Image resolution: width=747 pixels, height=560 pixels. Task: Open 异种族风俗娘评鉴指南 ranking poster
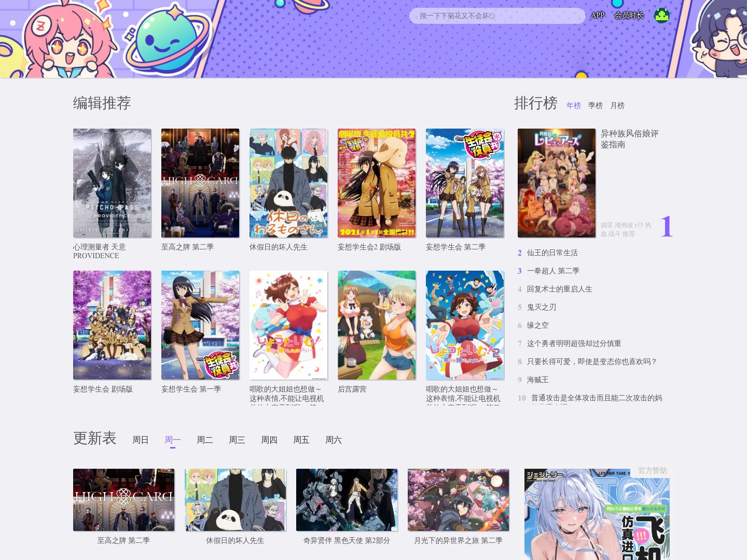tap(557, 183)
